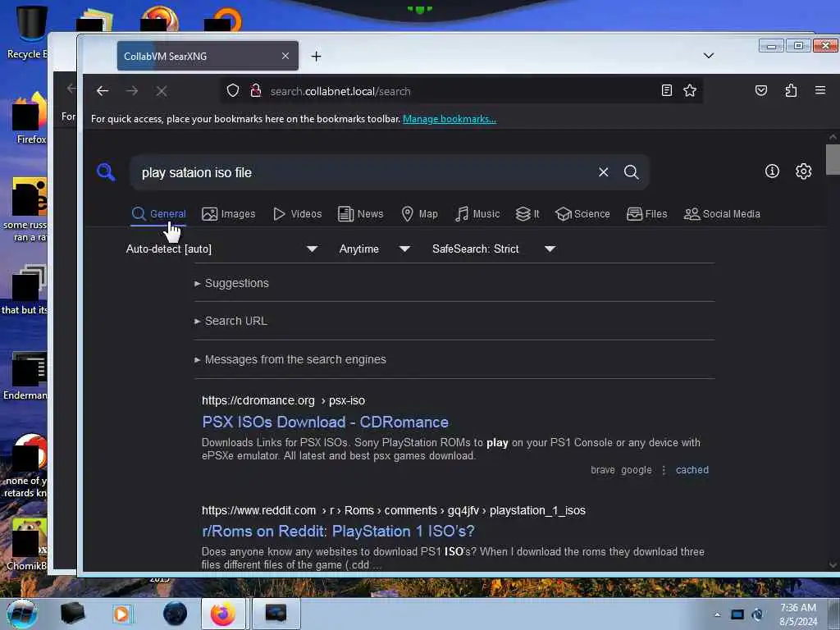Open the Auto-detect language dropdown
The image size is (840, 630).
(221, 249)
